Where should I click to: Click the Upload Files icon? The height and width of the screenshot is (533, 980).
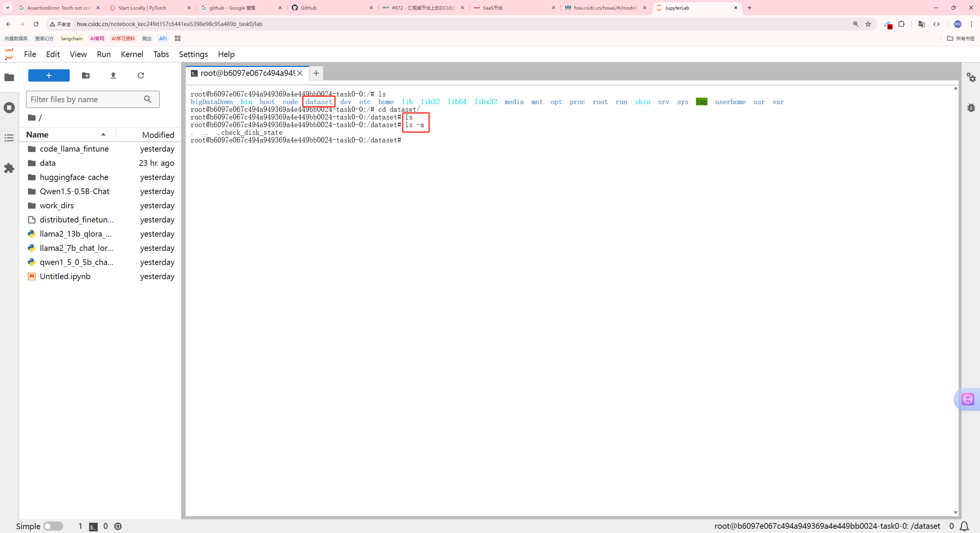113,75
